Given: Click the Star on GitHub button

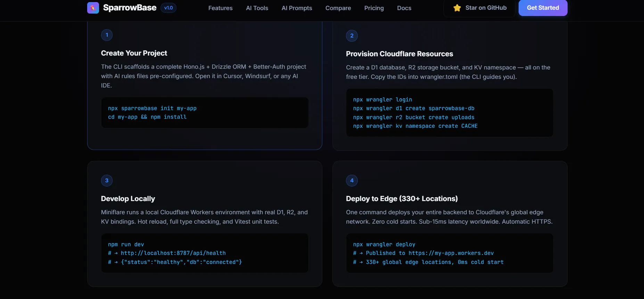Looking at the screenshot, I should pos(479,8).
